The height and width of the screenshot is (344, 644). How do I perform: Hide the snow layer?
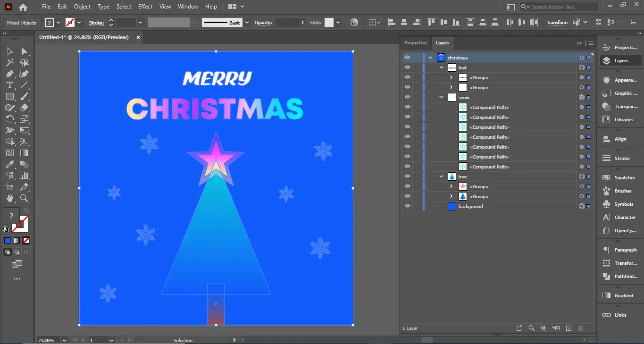pos(407,97)
